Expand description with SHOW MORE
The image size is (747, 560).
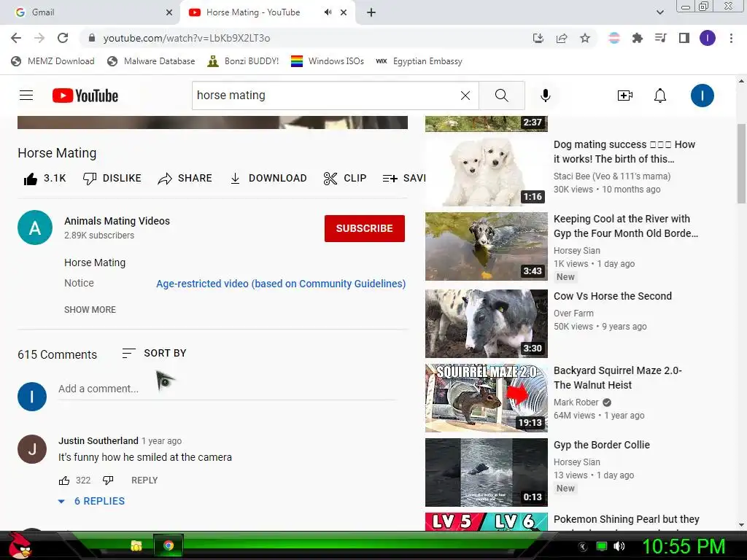point(90,309)
